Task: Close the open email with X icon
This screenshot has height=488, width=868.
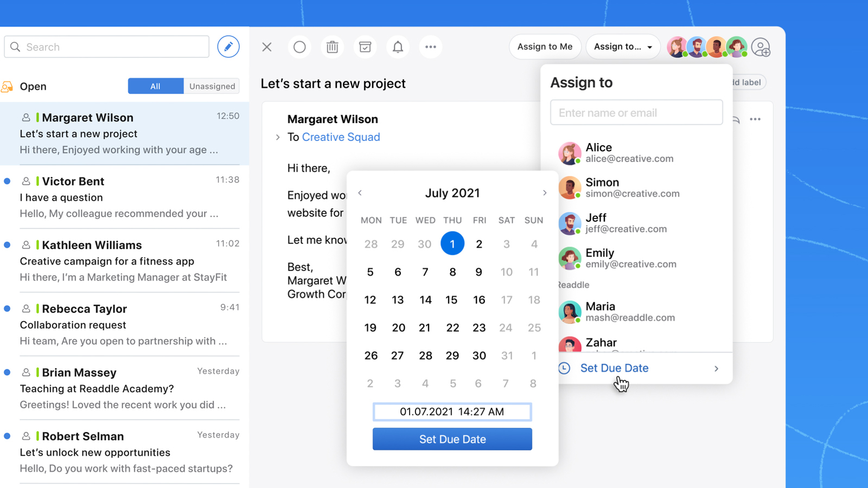Action: point(267,47)
